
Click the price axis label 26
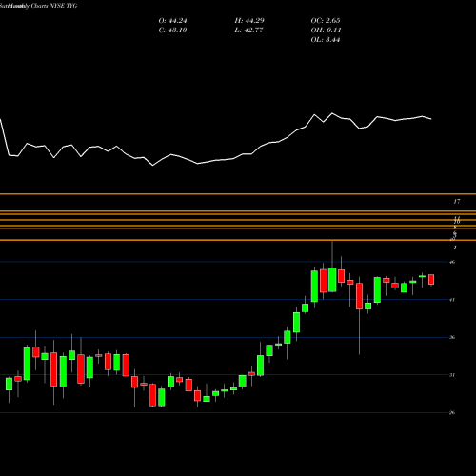point(452,412)
